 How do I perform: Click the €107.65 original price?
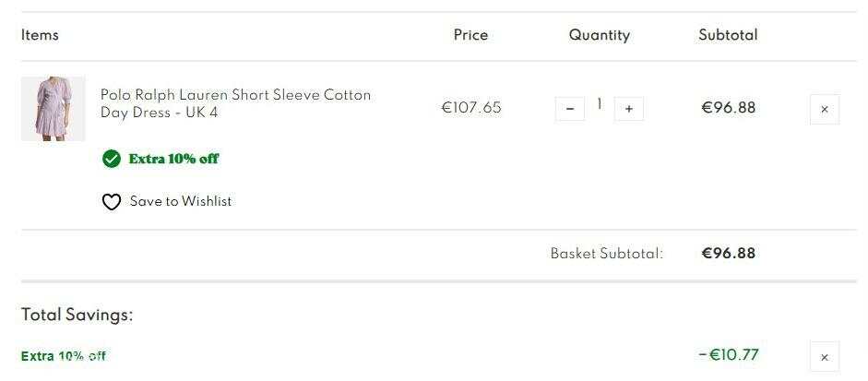coord(471,107)
